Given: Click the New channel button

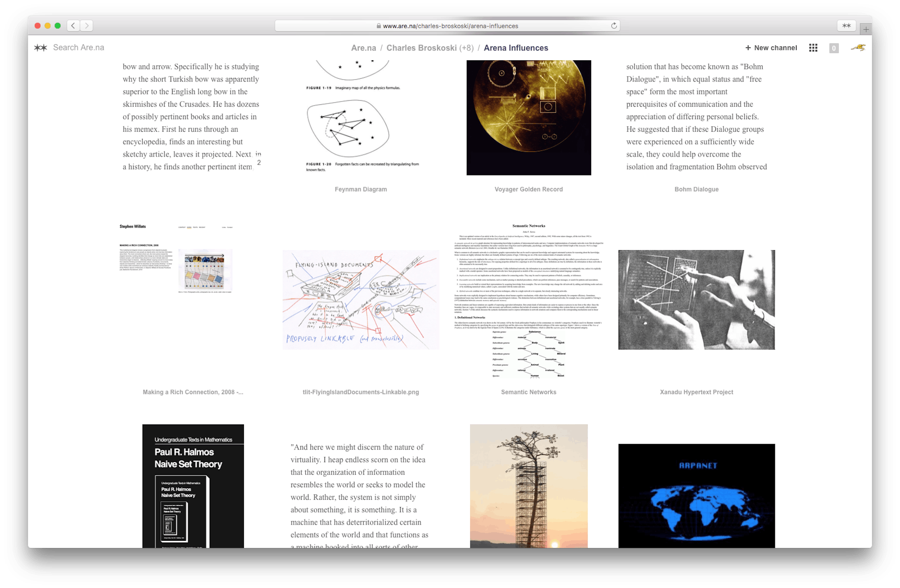Looking at the screenshot, I should (x=771, y=48).
